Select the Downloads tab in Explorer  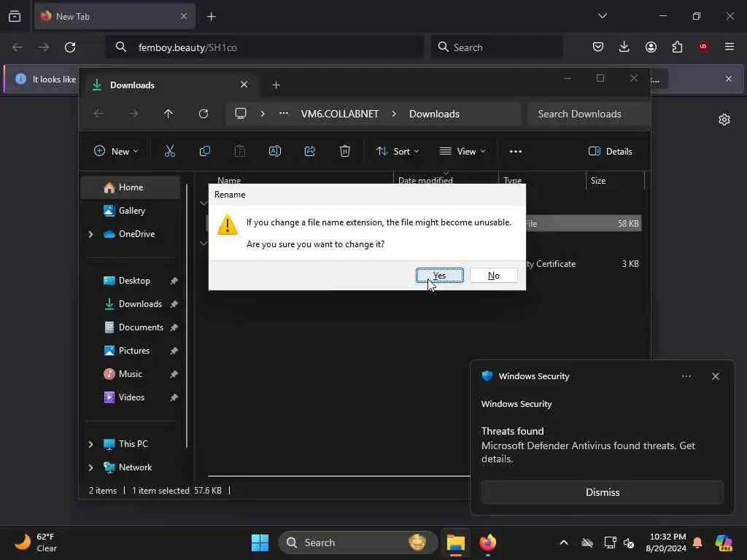point(169,85)
